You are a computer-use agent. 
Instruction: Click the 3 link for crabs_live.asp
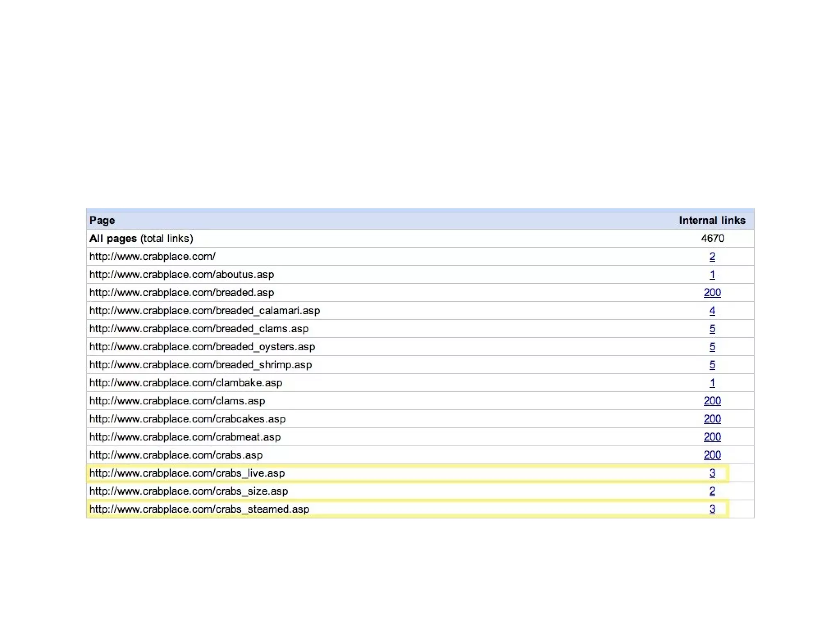[x=712, y=473]
